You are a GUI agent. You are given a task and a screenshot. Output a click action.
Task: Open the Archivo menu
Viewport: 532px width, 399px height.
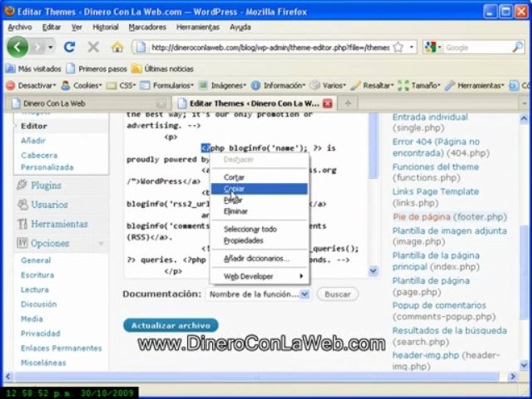[20, 27]
